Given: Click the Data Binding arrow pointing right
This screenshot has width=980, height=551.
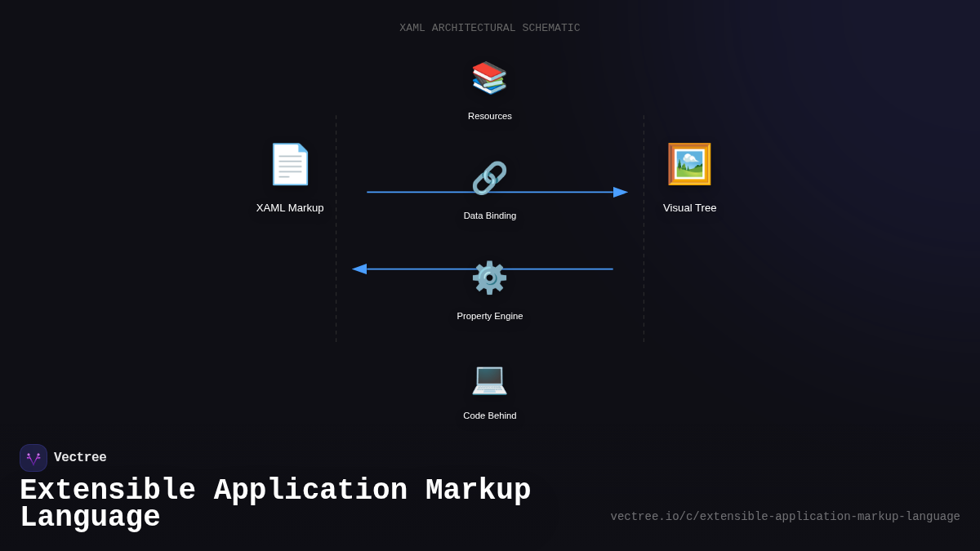Looking at the screenshot, I should [x=621, y=193].
